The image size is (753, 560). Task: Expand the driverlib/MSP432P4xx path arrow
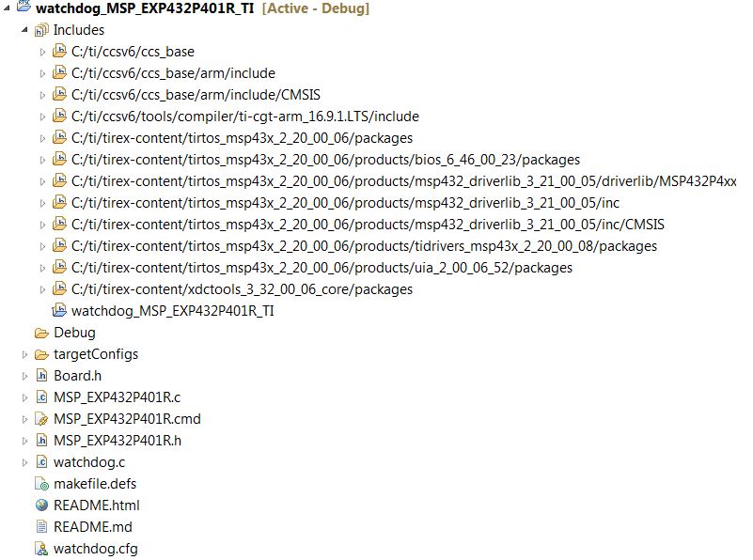pyautogui.click(x=42, y=181)
